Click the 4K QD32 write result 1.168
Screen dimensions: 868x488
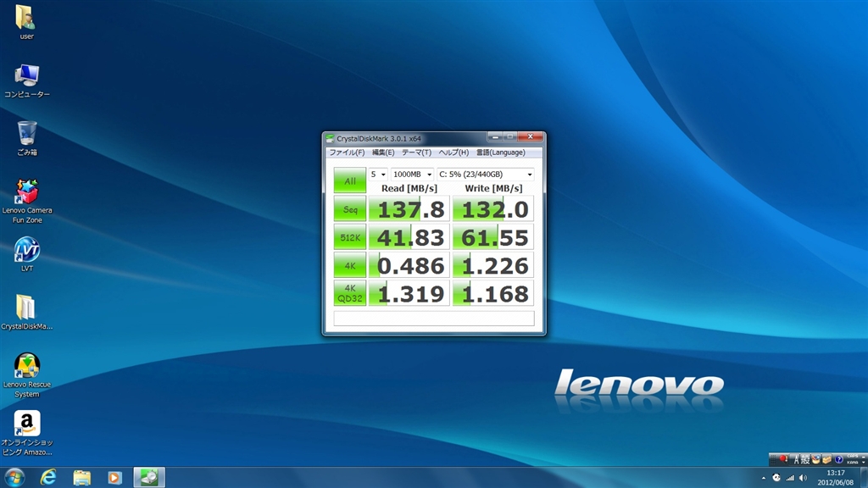coord(493,293)
